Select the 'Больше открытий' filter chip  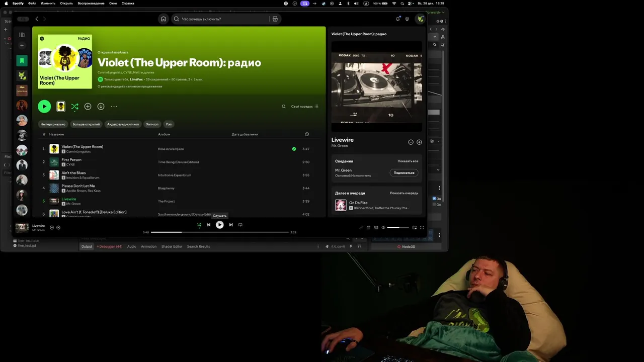[86, 124]
